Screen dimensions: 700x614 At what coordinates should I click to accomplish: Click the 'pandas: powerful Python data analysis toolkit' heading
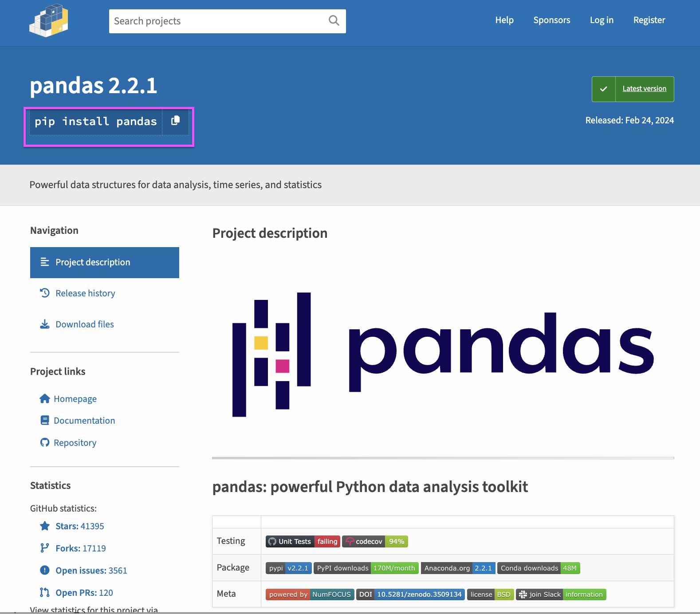click(x=370, y=487)
